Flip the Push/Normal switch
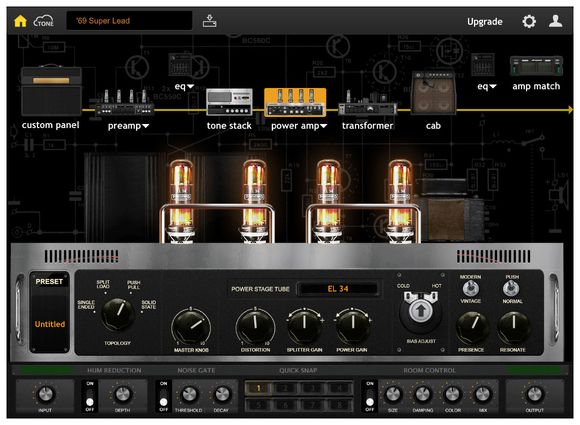This screenshot has height=425, width=580. click(x=512, y=288)
